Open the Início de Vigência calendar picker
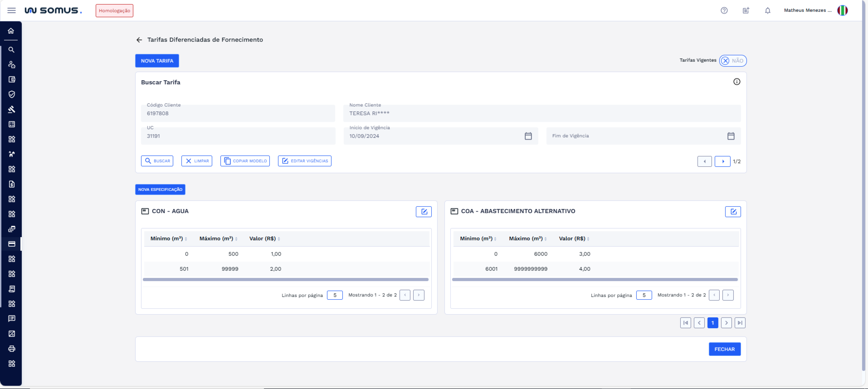This screenshot has height=389, width=868. click(528, 136)
